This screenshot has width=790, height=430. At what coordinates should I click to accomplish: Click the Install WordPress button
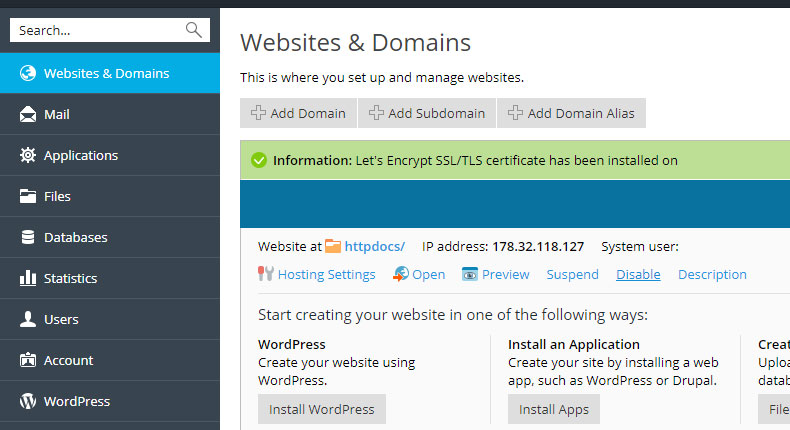point(322,409)
